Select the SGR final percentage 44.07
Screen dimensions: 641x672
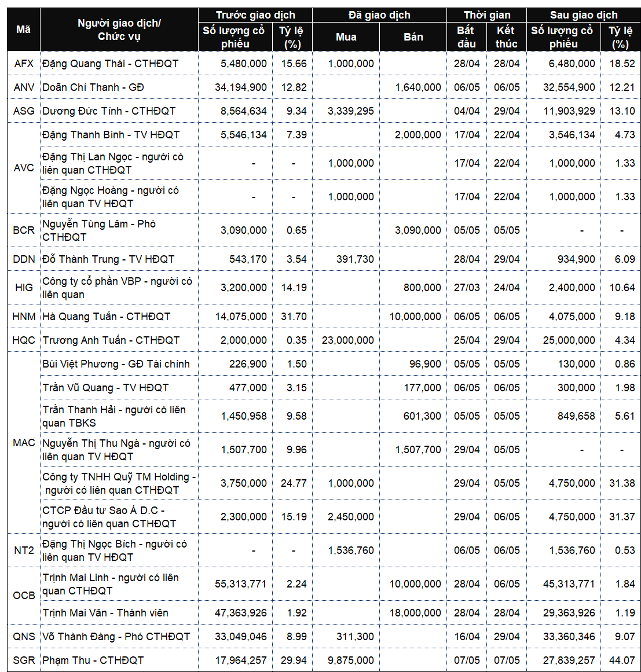622,660
